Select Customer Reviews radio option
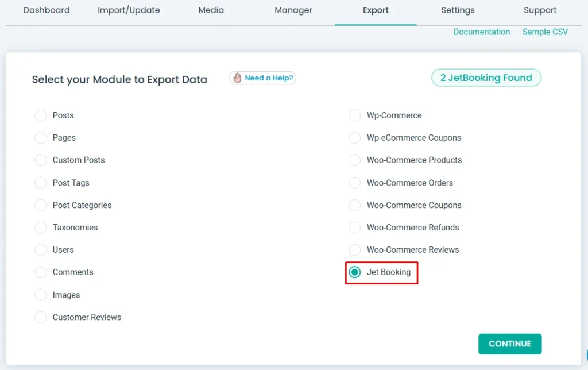 click(x=41, y=317)
